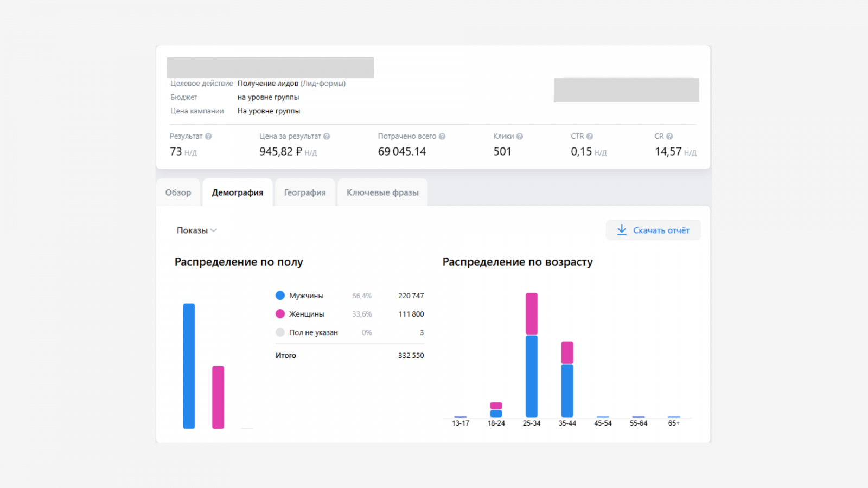Open help tooltip for Потрачено всего

442,137
